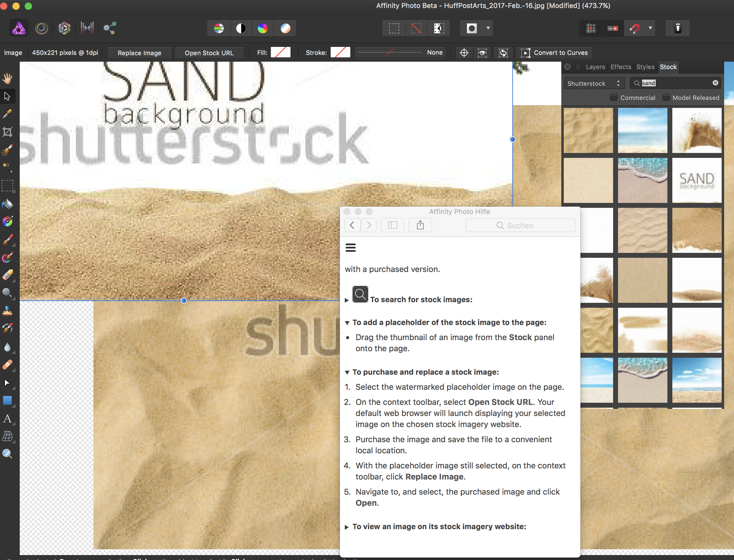734x560 pixels.
Task: Select the Gradient tool
Action: (x=7, y=221)
